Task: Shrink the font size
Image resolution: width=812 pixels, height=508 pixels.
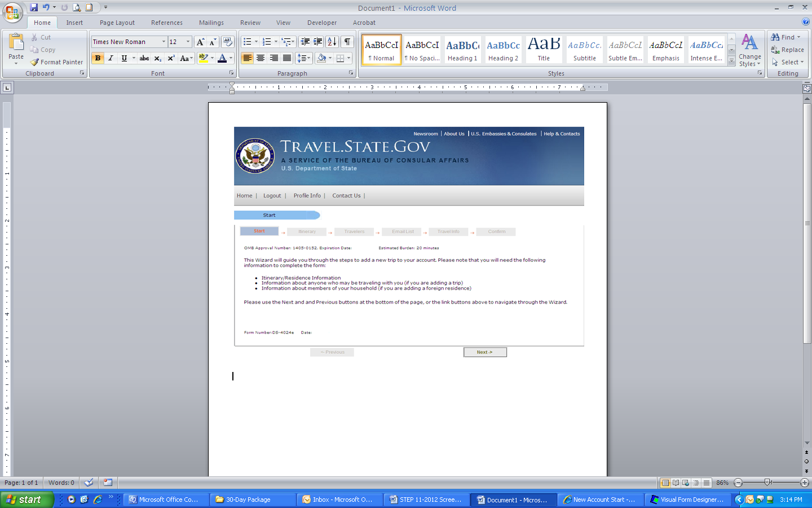Action: click(213, 42)
